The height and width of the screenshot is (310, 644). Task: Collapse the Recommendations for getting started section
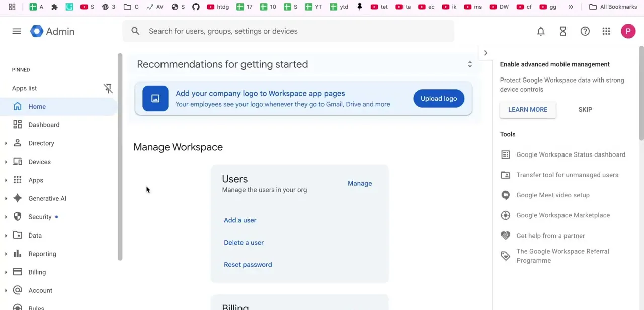pyautogui.click(x=470, y=64)
